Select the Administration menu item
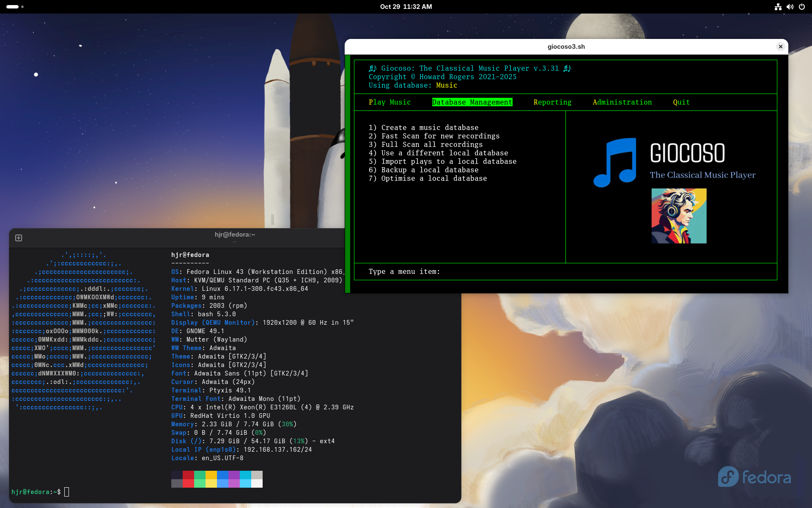This screenshot has height=508, width=812. (x=622, y=102)
